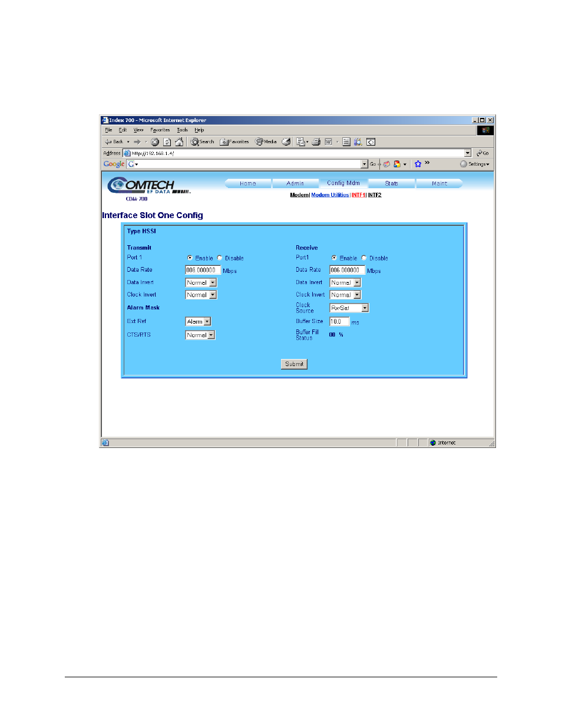This screenshot has height=728, width=562.
Task: Open the INTF2 link
Action: pos(375,195)
